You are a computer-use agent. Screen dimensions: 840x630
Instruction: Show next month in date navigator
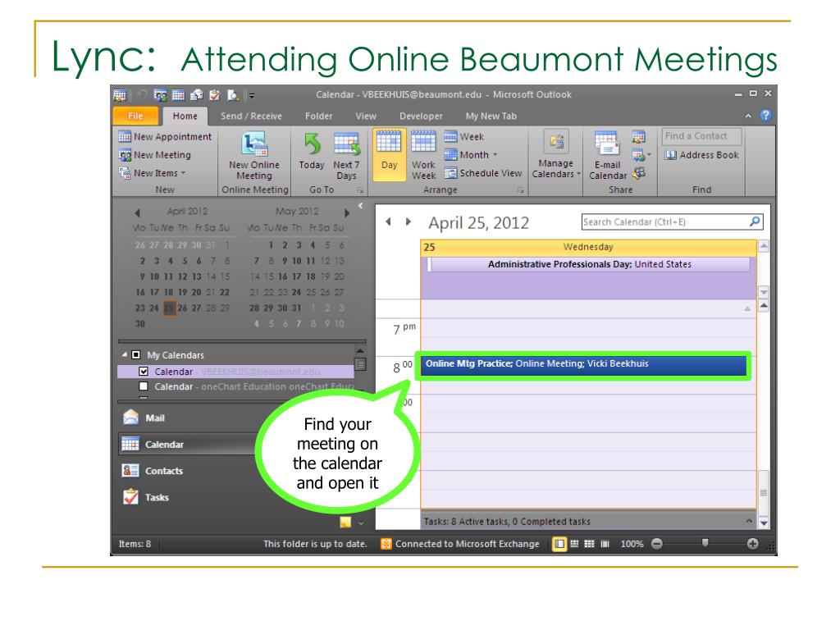pos(347,212)
